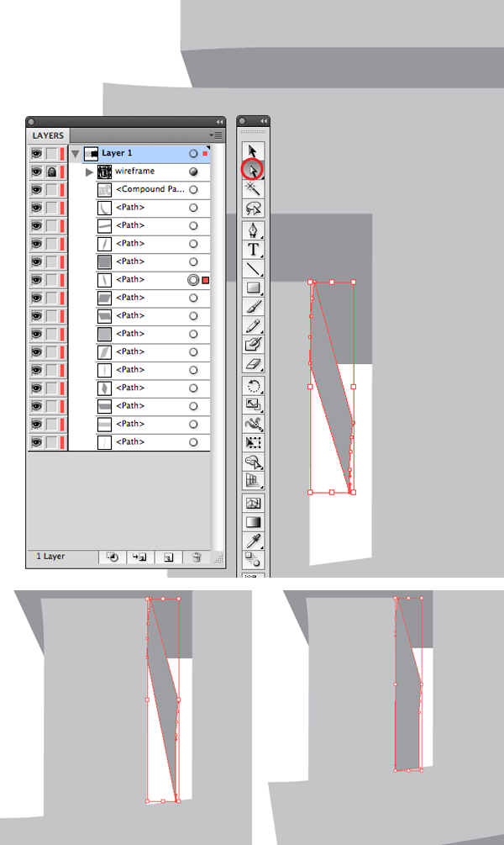Hide the wireframe sublayer via eye icon

[36, 172]
